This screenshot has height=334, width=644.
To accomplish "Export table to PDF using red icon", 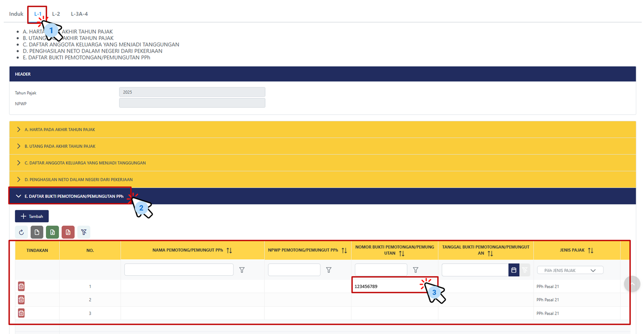I will tap(68, 232).
